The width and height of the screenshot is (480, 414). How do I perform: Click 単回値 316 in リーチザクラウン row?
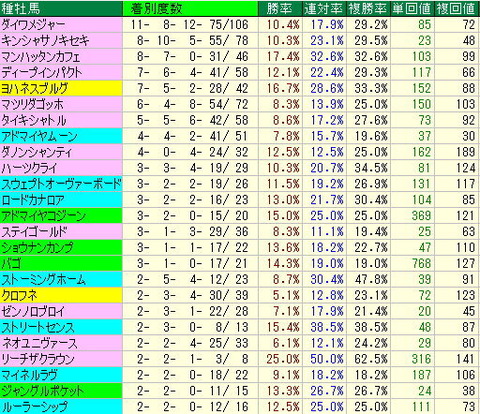(x=421, y=359)
